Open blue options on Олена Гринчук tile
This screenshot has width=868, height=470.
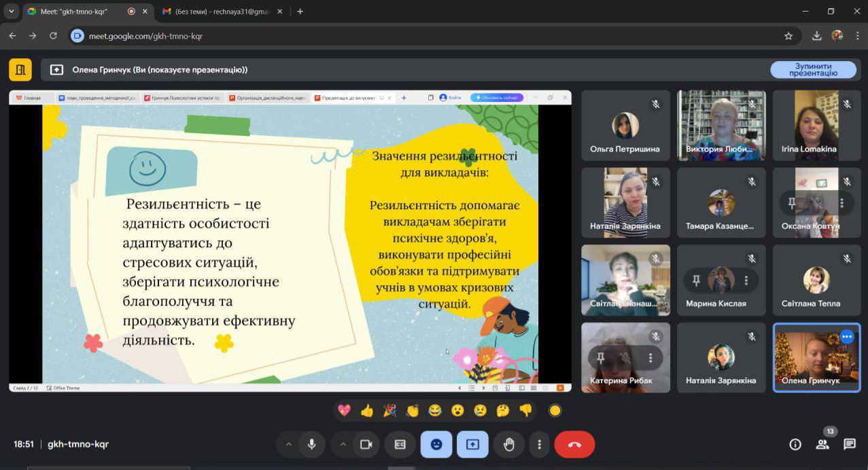coord(847,336)
